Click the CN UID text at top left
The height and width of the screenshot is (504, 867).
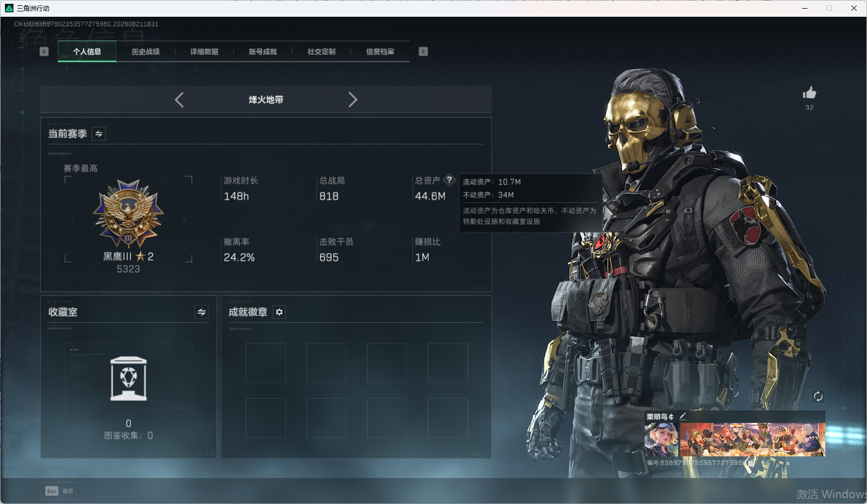click(86, 24)
